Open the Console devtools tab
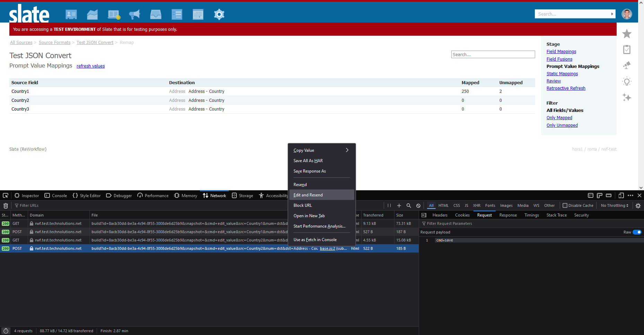Image resolution: width=644 pixels, height=335 pixels. click(56, 195)
